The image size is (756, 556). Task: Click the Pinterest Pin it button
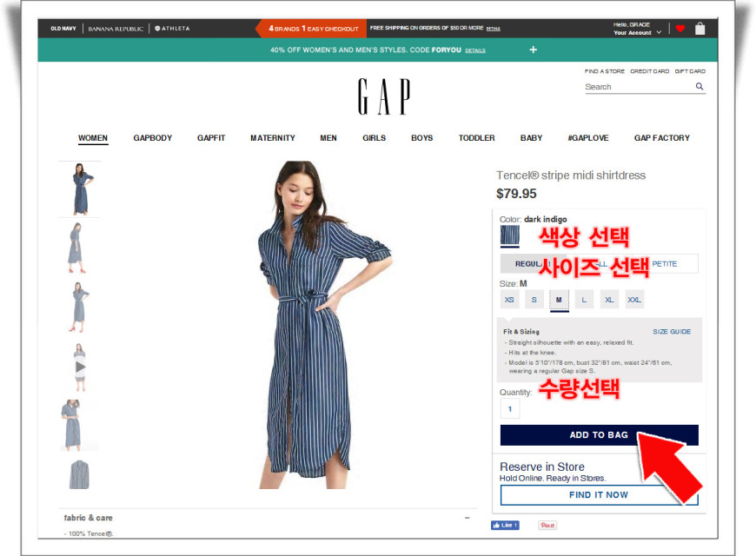coord(547,525)
